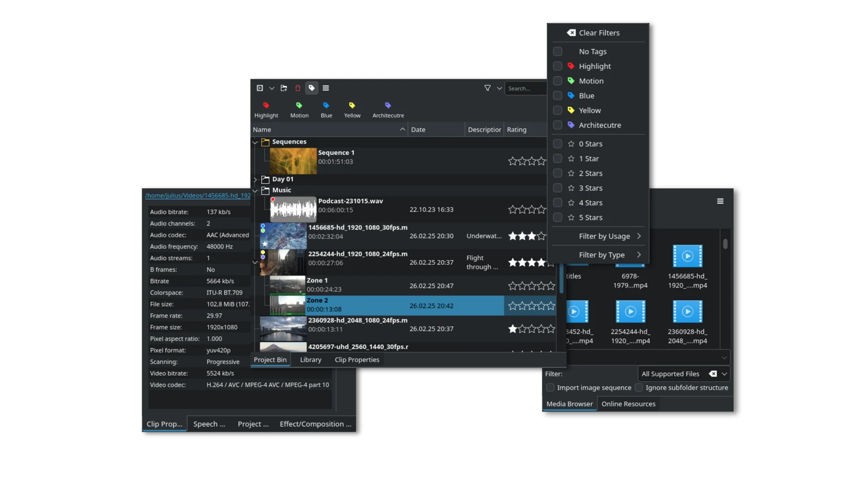Collapse the Music folder

pos(255,190)
